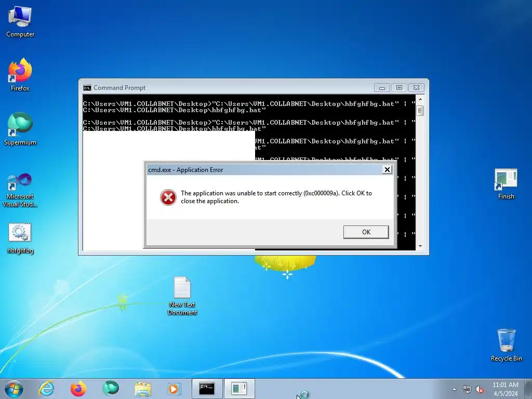
Task: Open the Windows Start menu orb
Action: point(14,389)
